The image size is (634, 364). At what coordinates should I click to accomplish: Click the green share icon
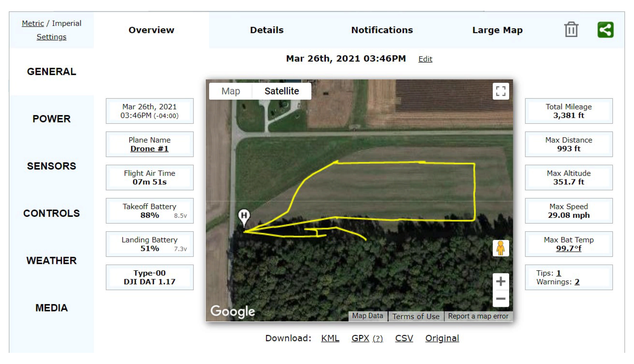(x=605, y=30)
